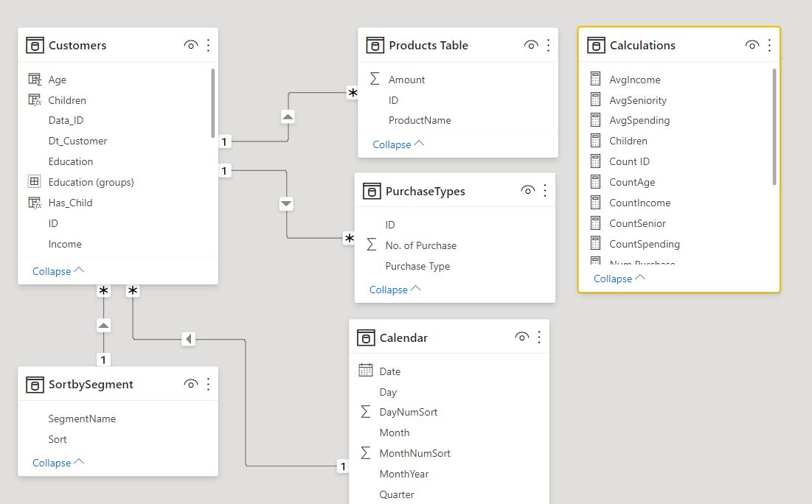Click the Collapse link in SortbySegment
This screenshot has height=504, width=812.
(58, 463)
